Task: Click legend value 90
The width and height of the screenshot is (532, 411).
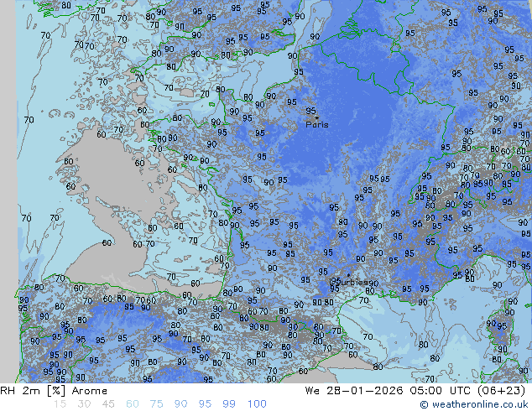Action: coord(180,404)
